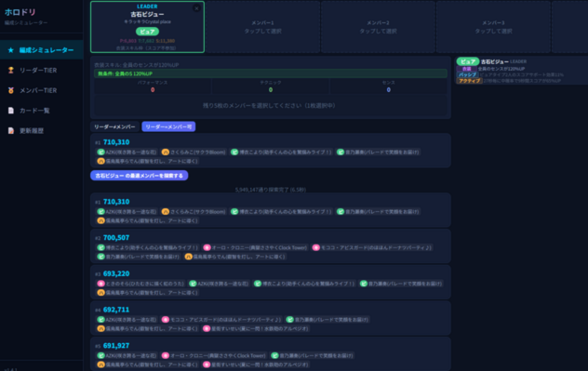
Task: Click 儒烏風亭らでん chip in the 691,927 result
Action: point(148,364)
